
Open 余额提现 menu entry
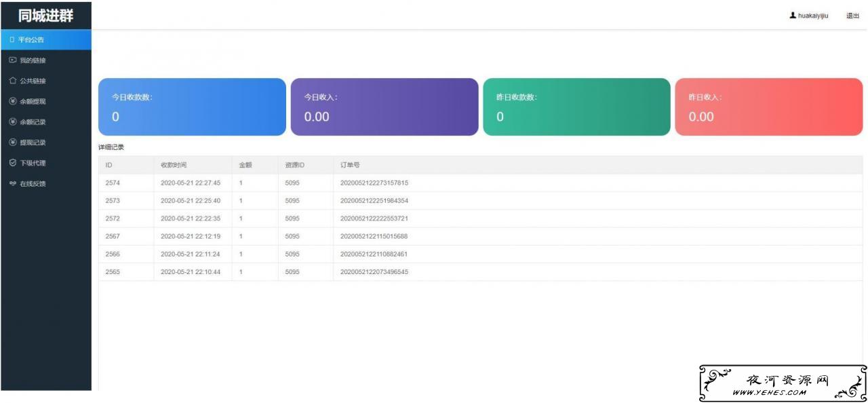[45, 102]
